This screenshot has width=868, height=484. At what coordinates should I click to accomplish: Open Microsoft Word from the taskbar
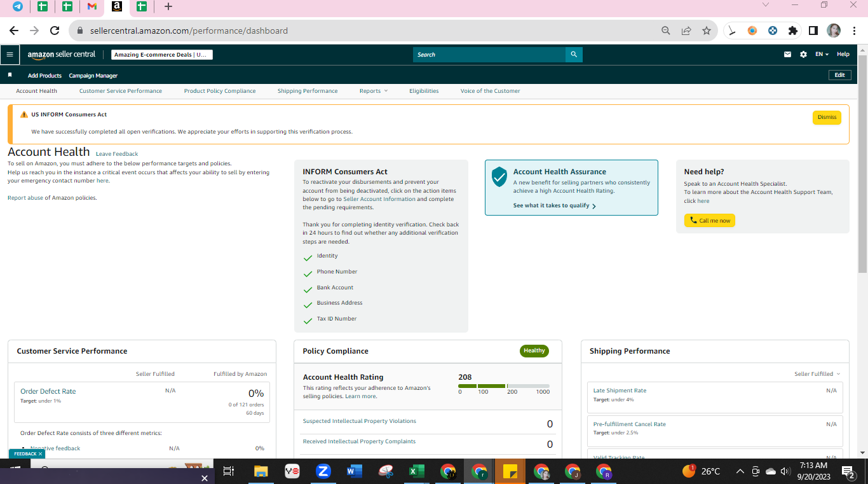point(355,471)
